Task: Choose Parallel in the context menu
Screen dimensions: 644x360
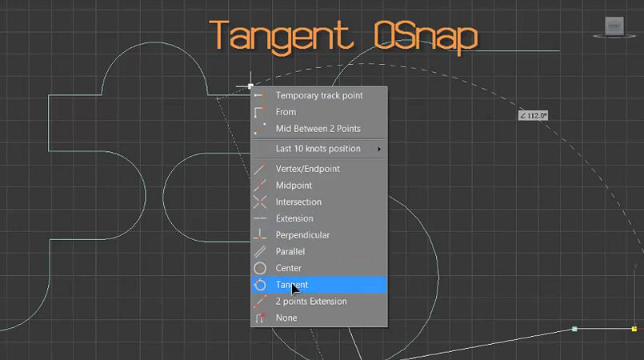Action: pos(290,251)
